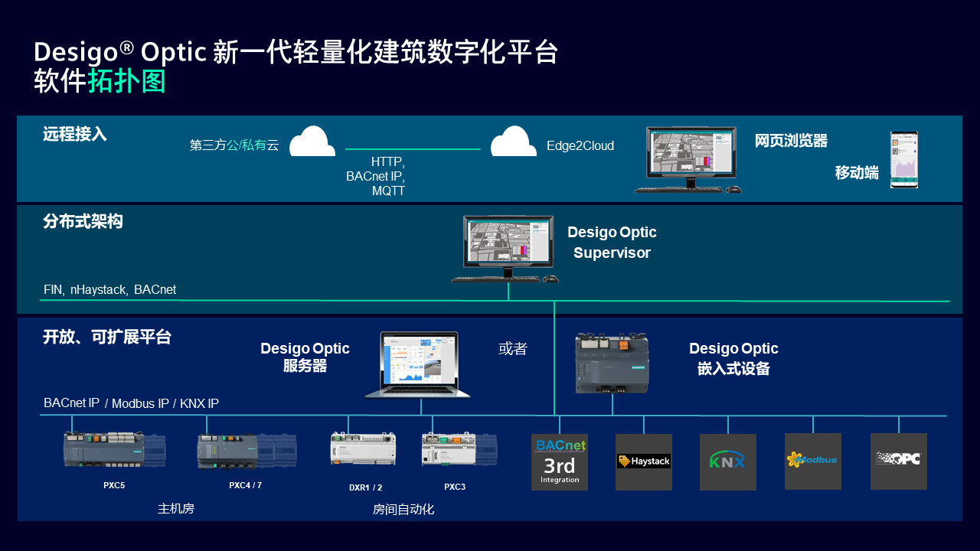Select the Desigo Optic Supervisor workstation image
The image size is (980, 551).
tap(505, 249)
